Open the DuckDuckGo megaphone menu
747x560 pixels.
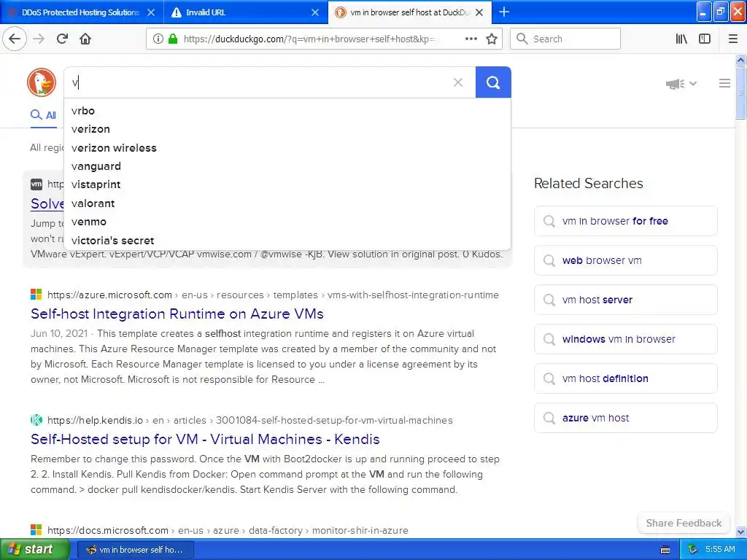click(681, 84)
